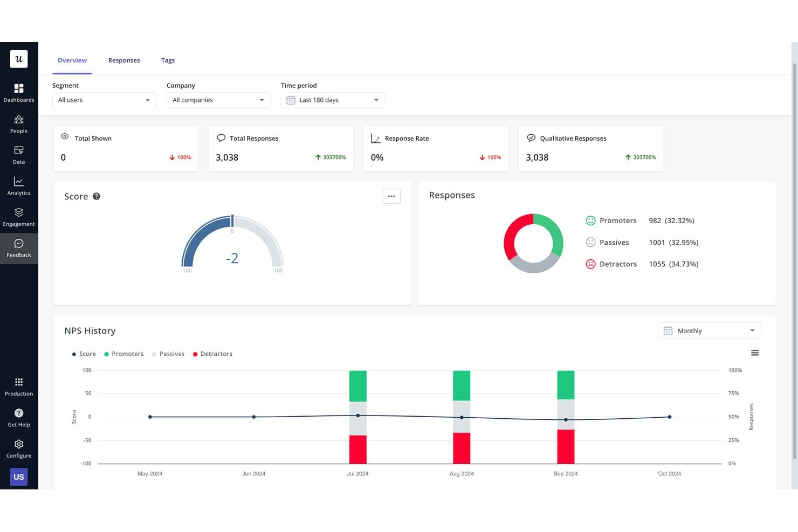The width and height of the screenshot is (798, 532).
Task: Expand the All companies dropdown
Action: [x=218, y=100]
